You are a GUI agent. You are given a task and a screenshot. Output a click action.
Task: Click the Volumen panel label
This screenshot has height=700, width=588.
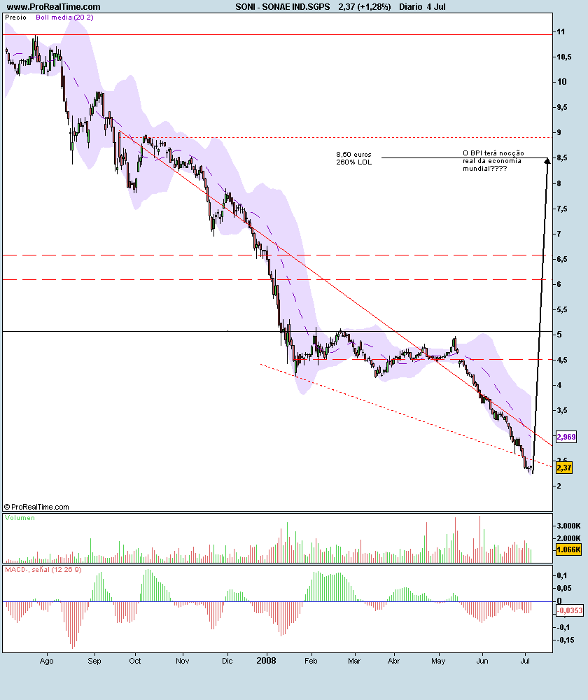pyautogui.click(x=20, y=518)
